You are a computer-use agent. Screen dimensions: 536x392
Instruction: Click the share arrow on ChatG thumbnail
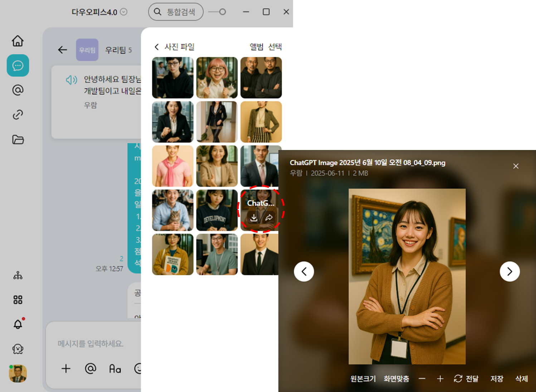[269, 218]
